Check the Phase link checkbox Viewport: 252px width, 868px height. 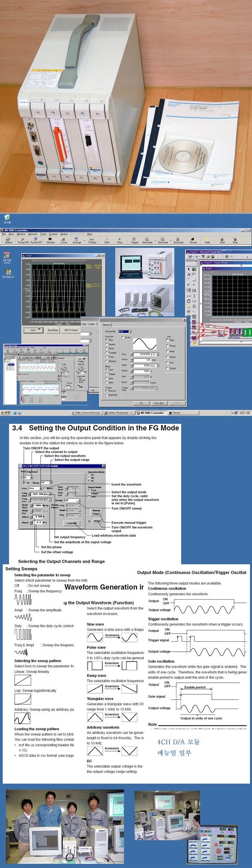(168, 345)
